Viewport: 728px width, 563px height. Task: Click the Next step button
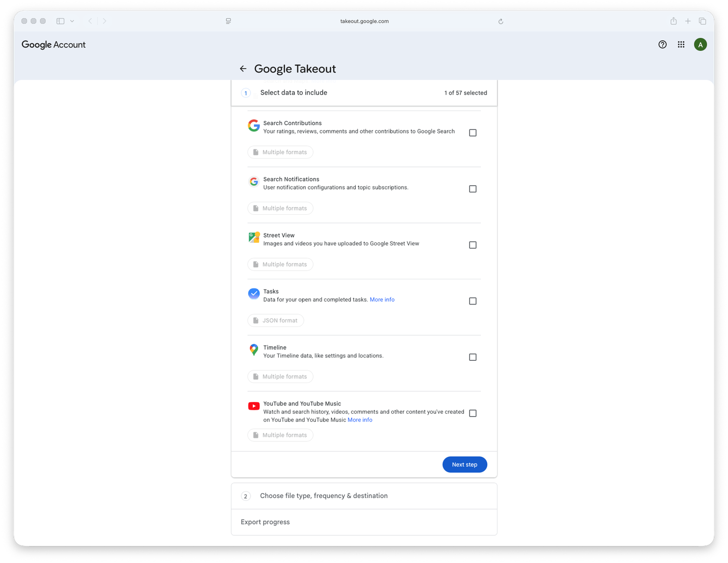(465, 465)
